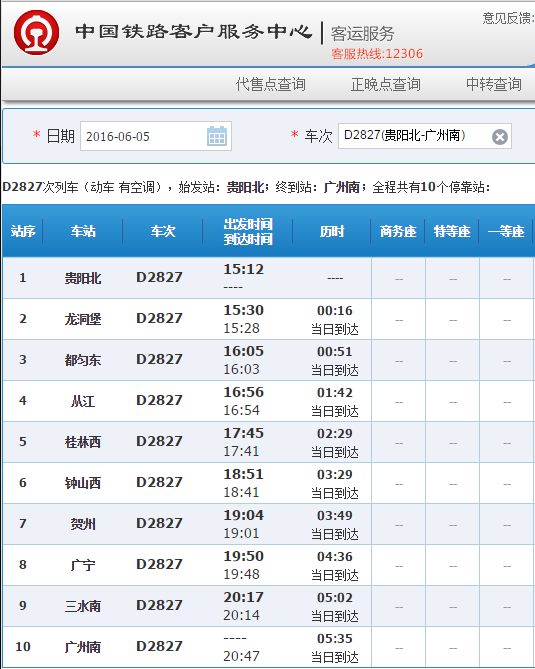Click arrival time 16:03
The width and height of the screenshot is (535, 669).
pyautogui.click(x=241, y=369)
